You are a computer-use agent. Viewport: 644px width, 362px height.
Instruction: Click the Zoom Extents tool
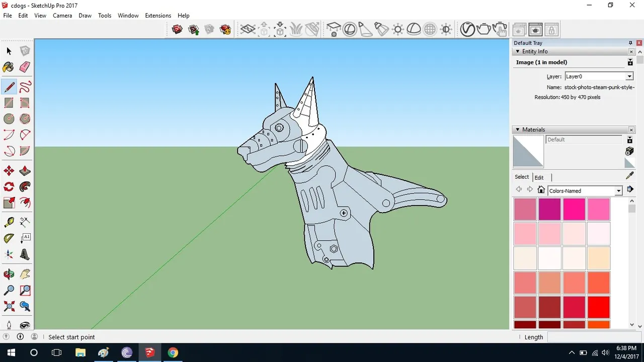coord(9,306)
